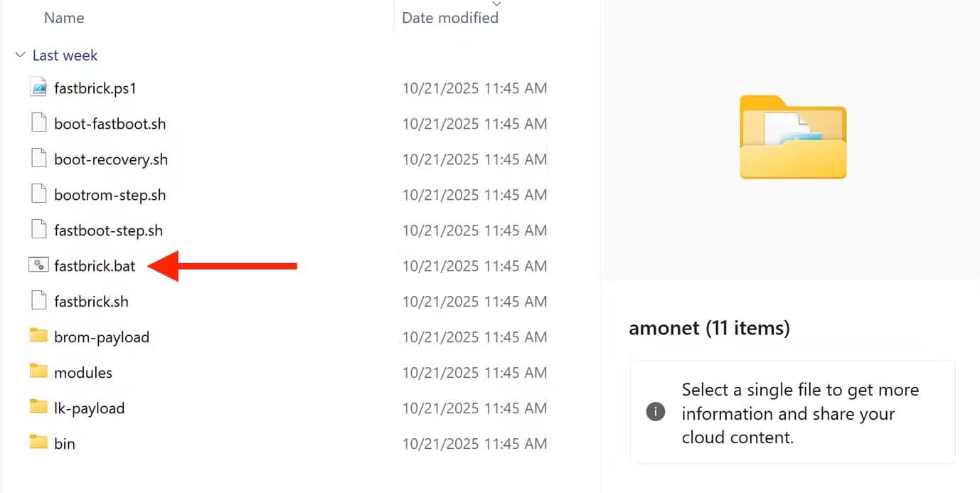This screenshot has height=493, width=980.
Task: Click the modules folder icon
Action: tap(39, 372)
